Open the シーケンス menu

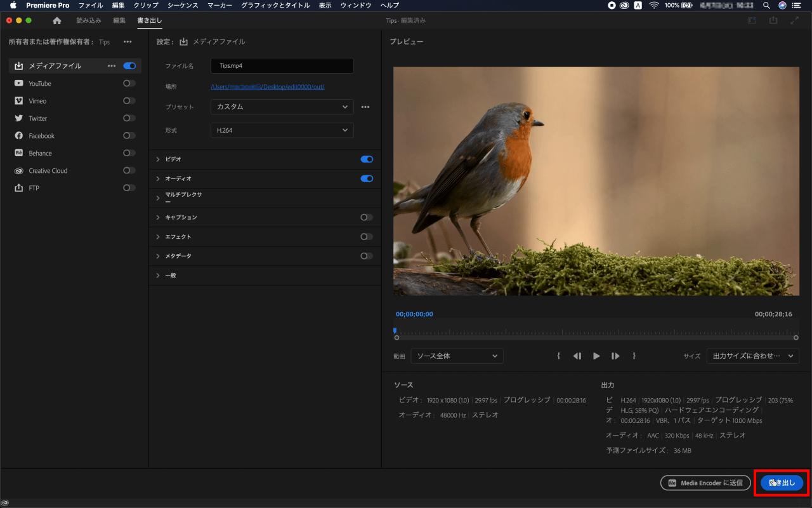point(183,5)
